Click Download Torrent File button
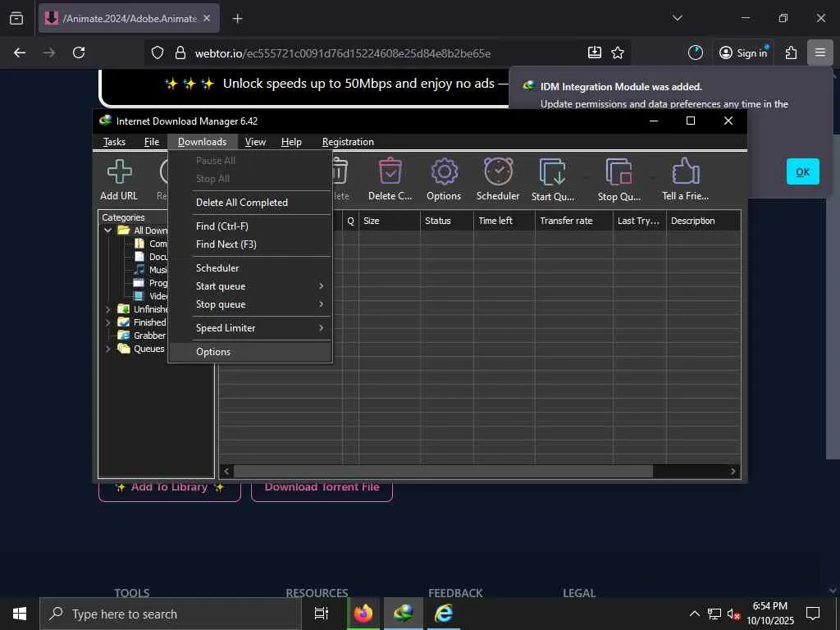840x630 pixels. (322, 489)
